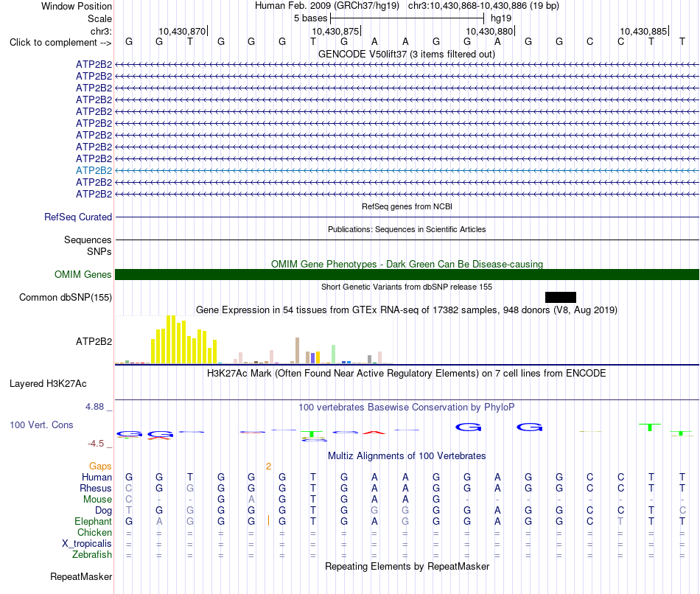Click the Scale label
The image size is (700, 594).
[99, 18]
